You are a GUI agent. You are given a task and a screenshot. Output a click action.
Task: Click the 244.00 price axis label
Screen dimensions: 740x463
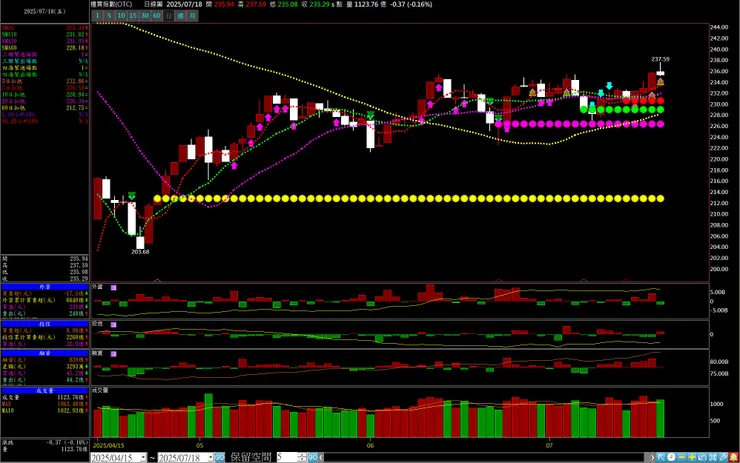coord(719,27)
